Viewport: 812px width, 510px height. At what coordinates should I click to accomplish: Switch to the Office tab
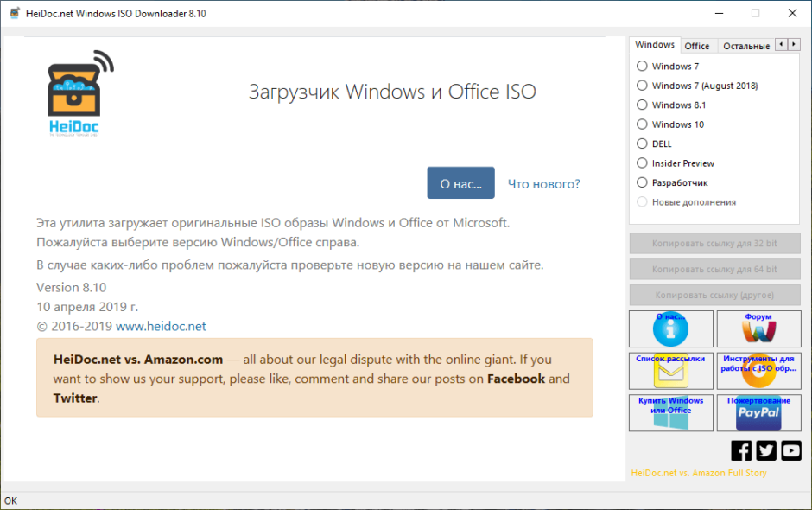click(x=697, y=46)
